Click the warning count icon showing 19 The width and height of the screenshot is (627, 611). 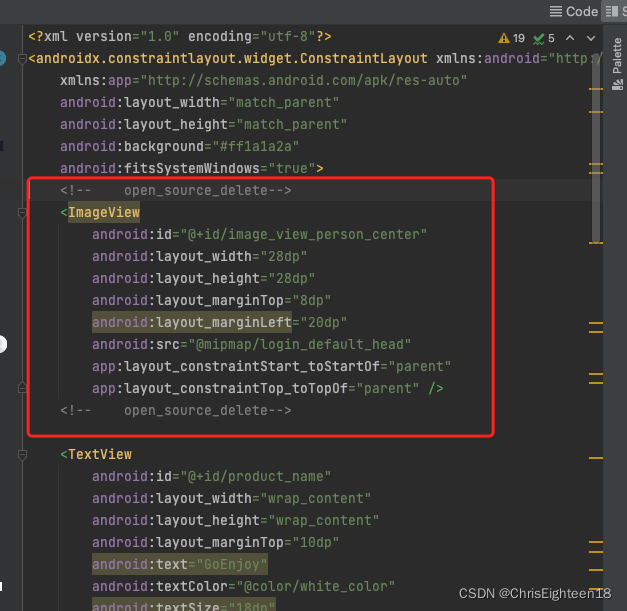[511, 38]
